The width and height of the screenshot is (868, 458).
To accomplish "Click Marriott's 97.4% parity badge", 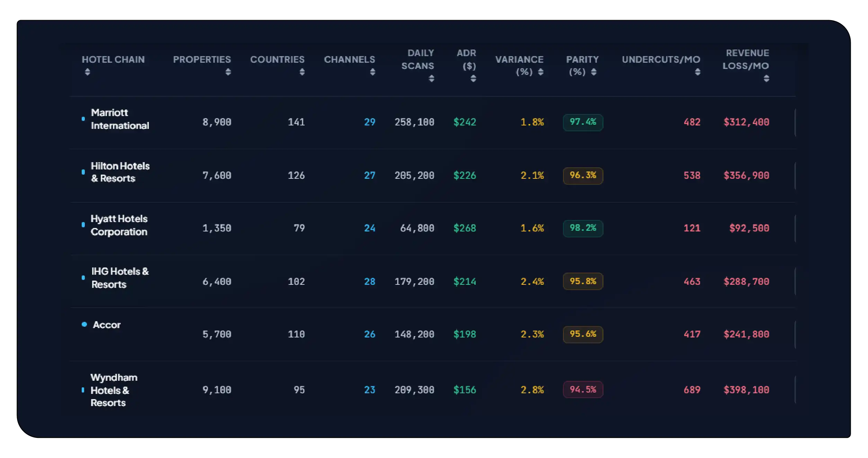I will click(583, 122).
